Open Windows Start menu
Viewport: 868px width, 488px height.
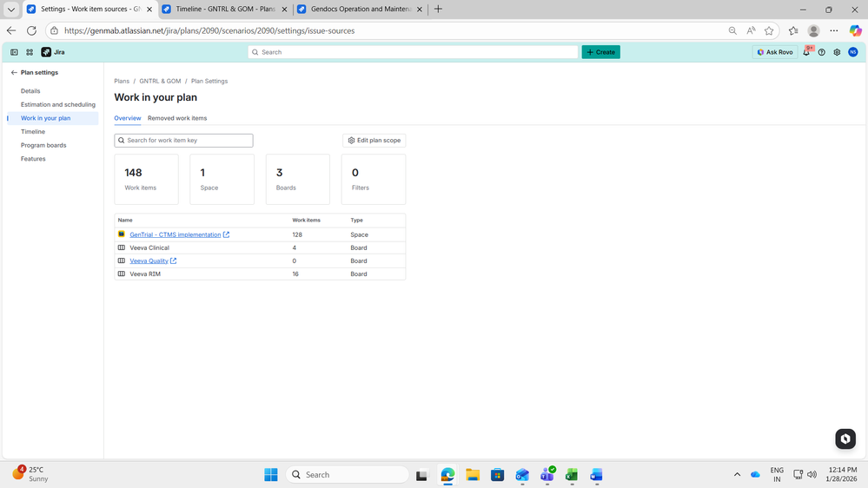[x=271, y=475]
